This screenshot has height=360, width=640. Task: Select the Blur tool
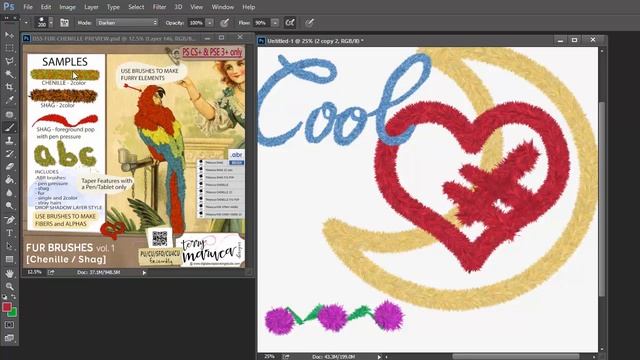coord(9,193)
